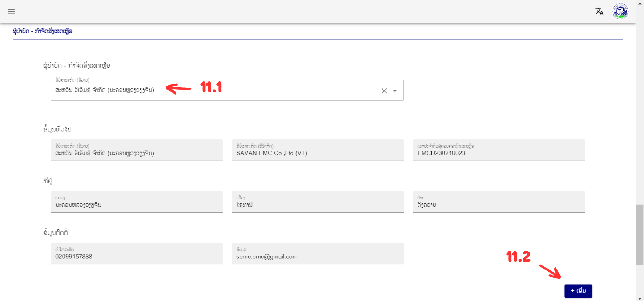This screenshot has width=644, height=301.
Task: Click the + ເພີ່ມ add button
Action: [x=578, y=291]
